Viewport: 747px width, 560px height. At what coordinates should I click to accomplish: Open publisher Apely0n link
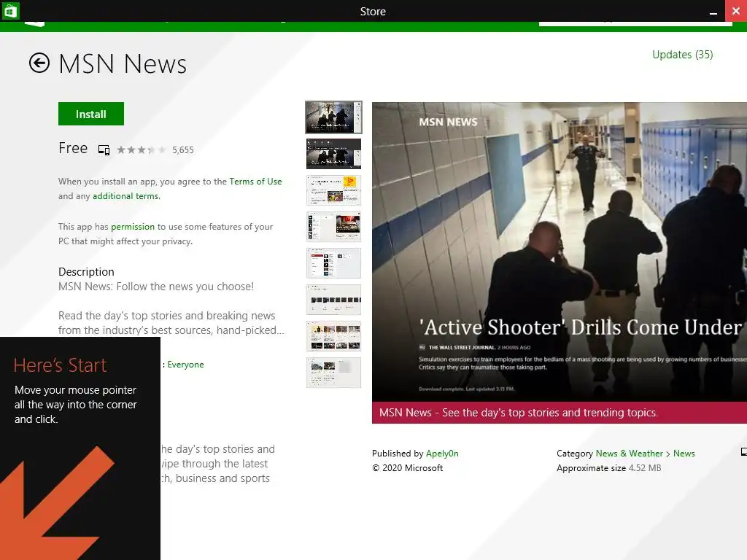[442, 454]
